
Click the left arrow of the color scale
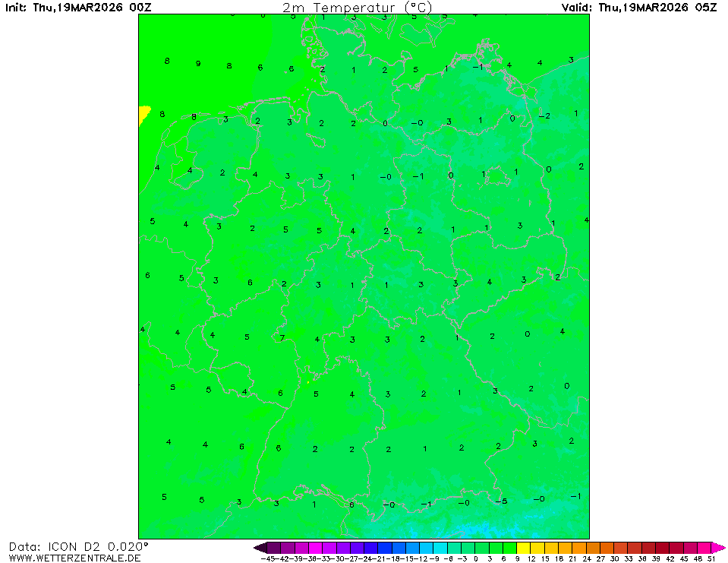[x=260, y=547]
